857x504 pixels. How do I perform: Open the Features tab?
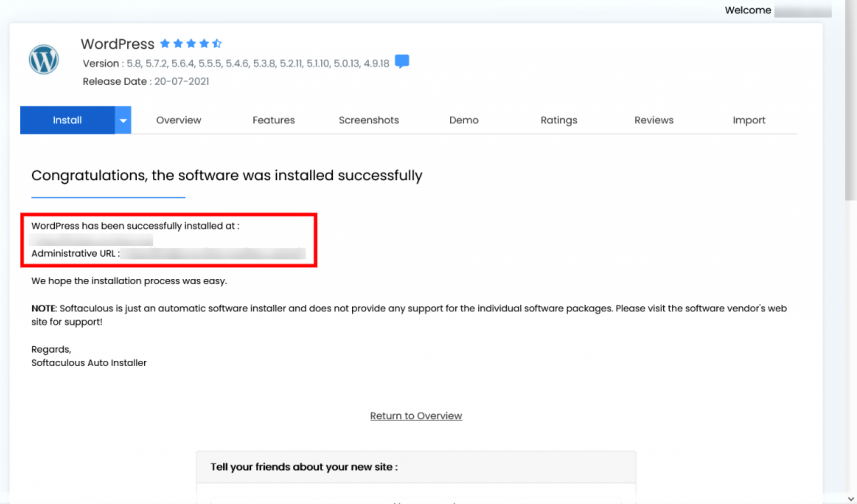tap(273, 120)
